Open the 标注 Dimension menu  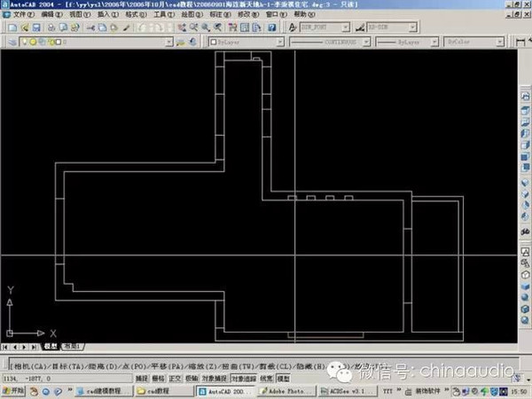[220, 14]
